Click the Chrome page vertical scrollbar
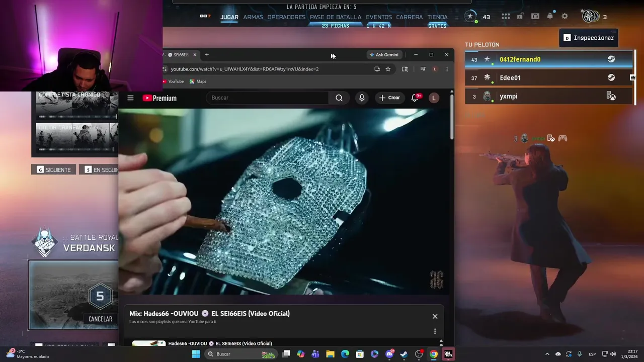 (452, 117)
